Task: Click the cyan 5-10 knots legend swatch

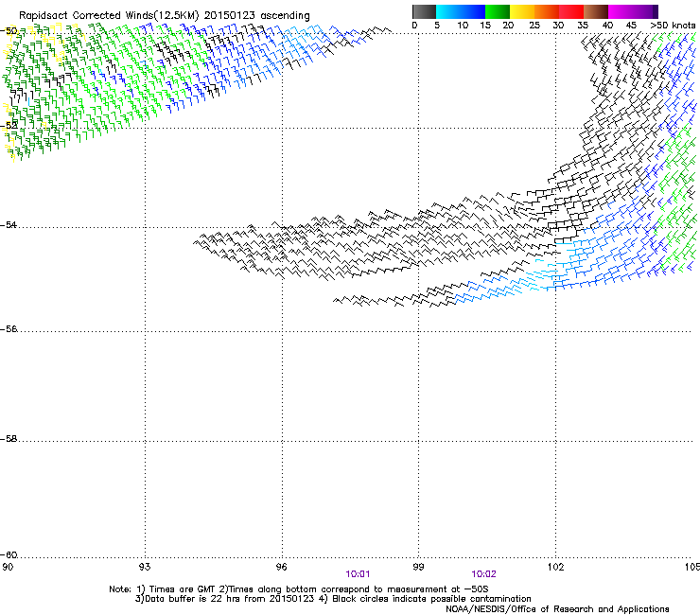Action: coord(448,11)
